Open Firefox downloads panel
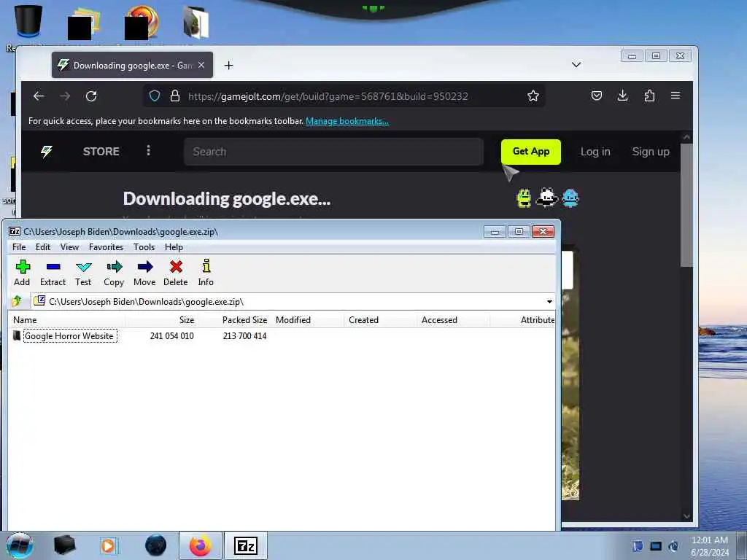747x560 pixels. [x=623, y=96]
